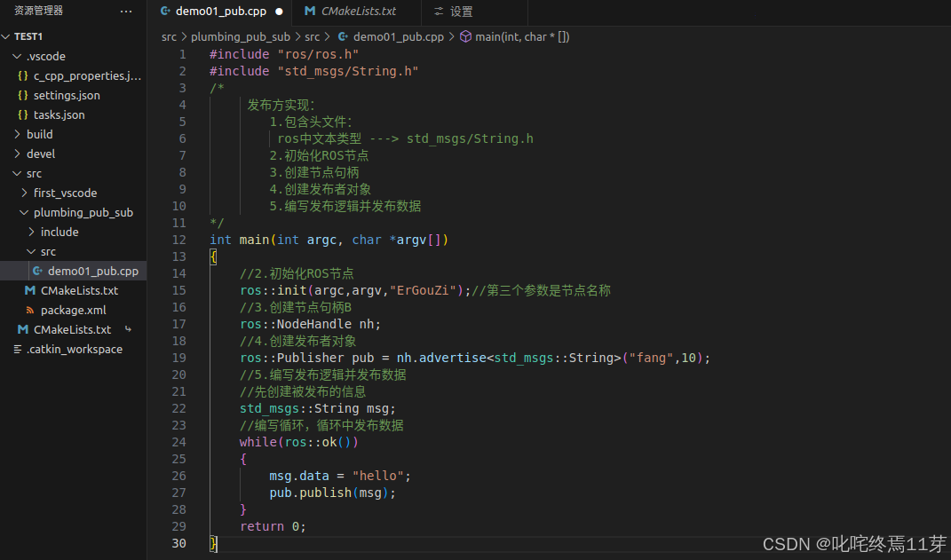Click the plumbing_pub_sub breadcrumb segment
This screenshot has height=560, width=951.
(x=240, y=37)
